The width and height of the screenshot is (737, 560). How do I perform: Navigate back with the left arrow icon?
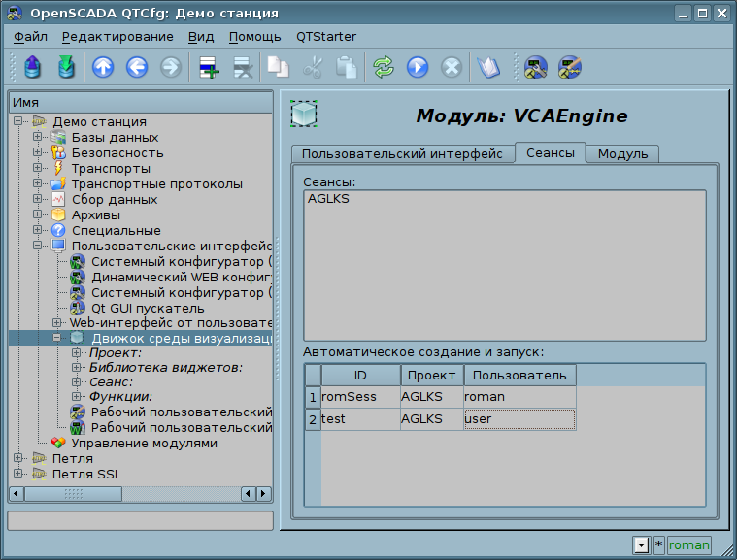(x=137, y=67)
